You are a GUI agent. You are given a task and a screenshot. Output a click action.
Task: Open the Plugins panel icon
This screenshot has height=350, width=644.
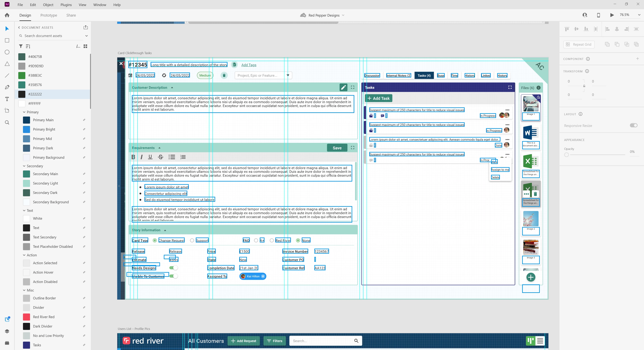point(7,343)
